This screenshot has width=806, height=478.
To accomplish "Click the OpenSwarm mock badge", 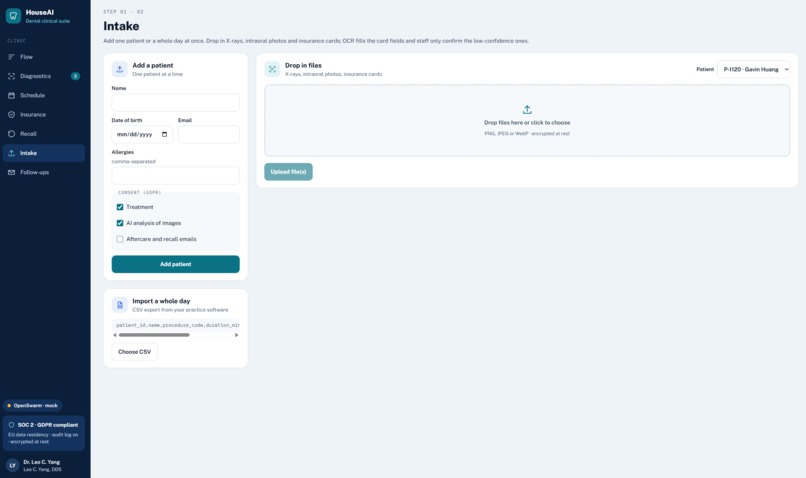I will 32,406.
